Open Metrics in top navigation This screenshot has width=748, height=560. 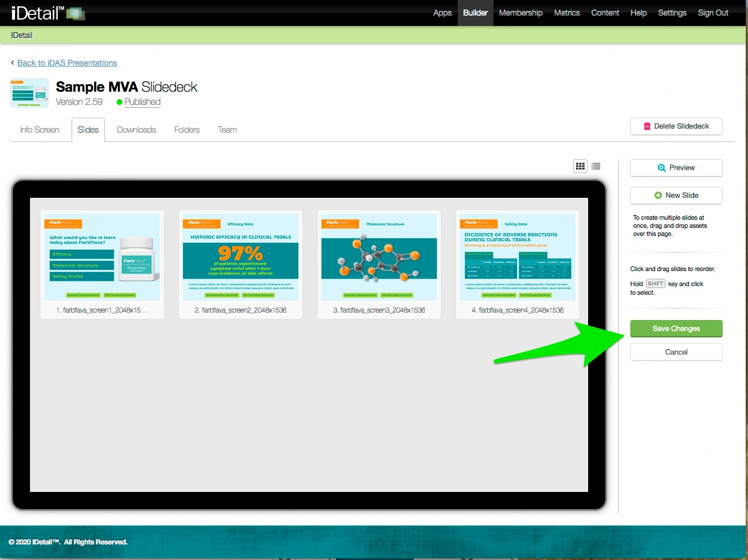click(567, 13)
